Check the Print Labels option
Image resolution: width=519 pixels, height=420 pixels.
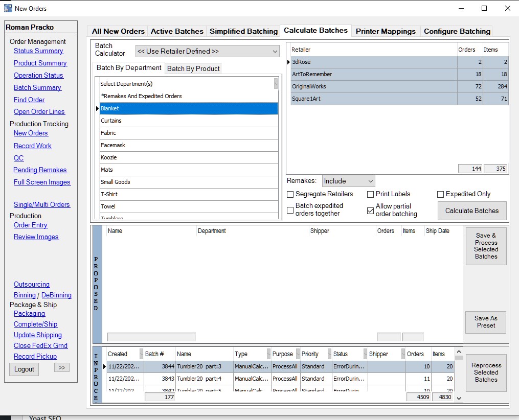coord(371,194)
